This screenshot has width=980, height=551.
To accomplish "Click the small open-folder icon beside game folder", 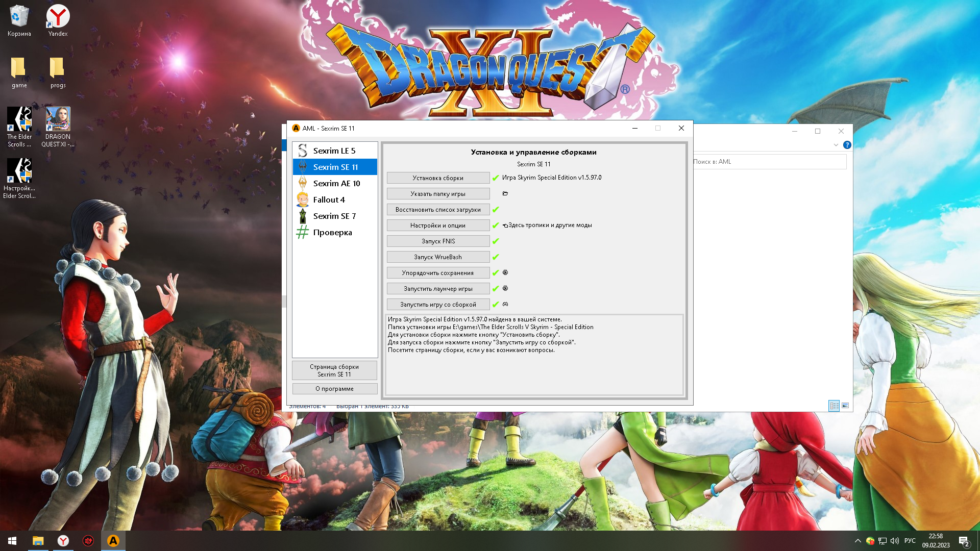I will tap(505, 193).
